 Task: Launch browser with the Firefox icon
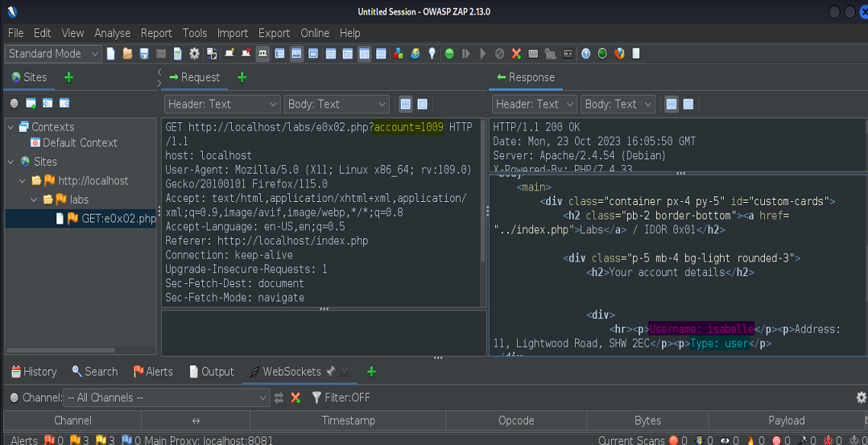619,54
